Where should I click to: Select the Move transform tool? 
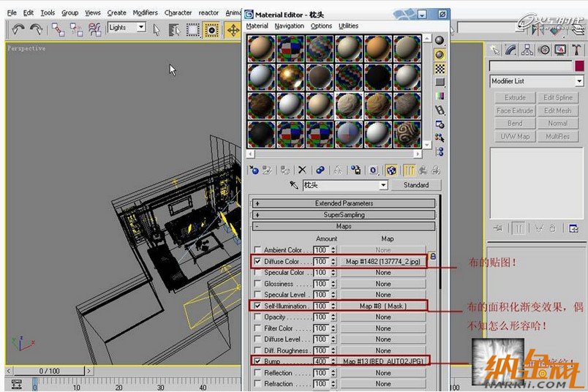pyautogui.click(x=233, y=29)
